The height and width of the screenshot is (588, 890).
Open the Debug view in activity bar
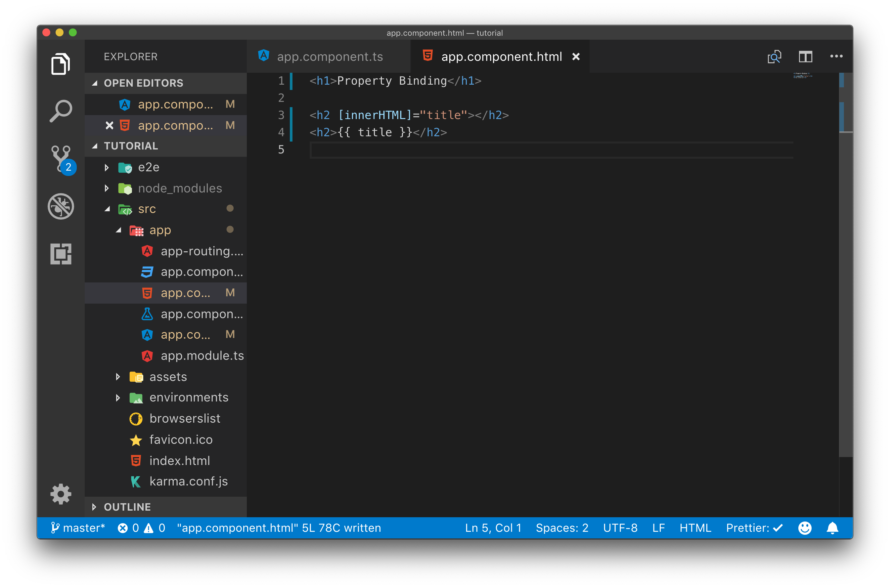[x=61, y=206]
